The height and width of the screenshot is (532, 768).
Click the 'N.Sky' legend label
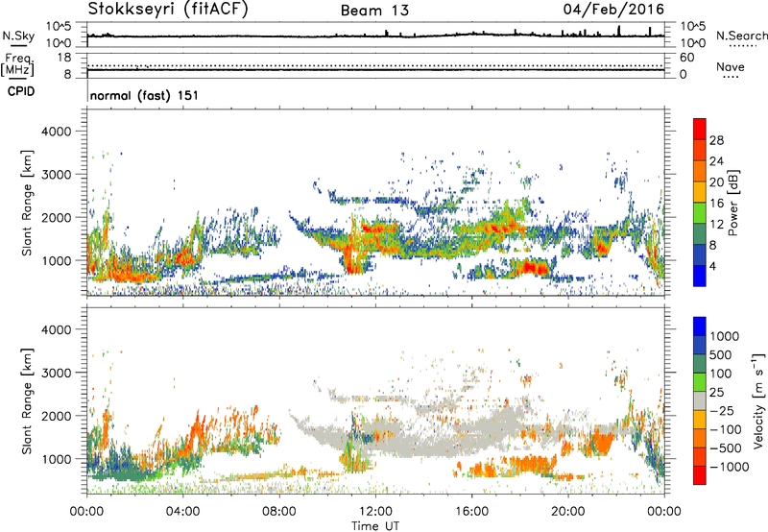[x=18, y=36]
